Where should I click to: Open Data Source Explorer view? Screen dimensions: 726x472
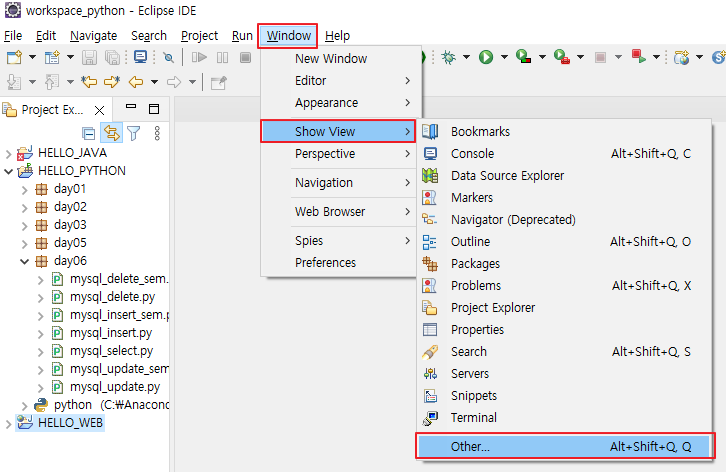coord(564,176)
